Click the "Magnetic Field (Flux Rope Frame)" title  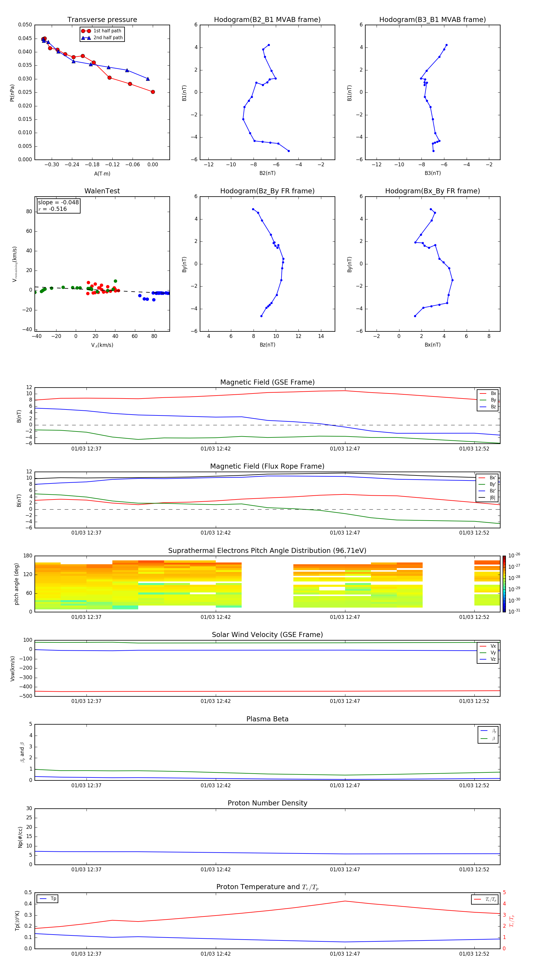tap(267, 467)
